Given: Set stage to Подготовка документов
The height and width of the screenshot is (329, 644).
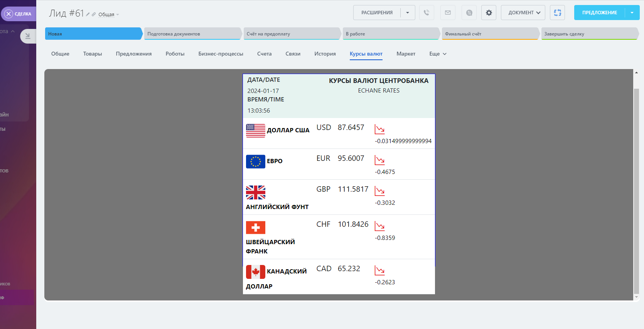Looking at the screenshot, I should 192,34.
